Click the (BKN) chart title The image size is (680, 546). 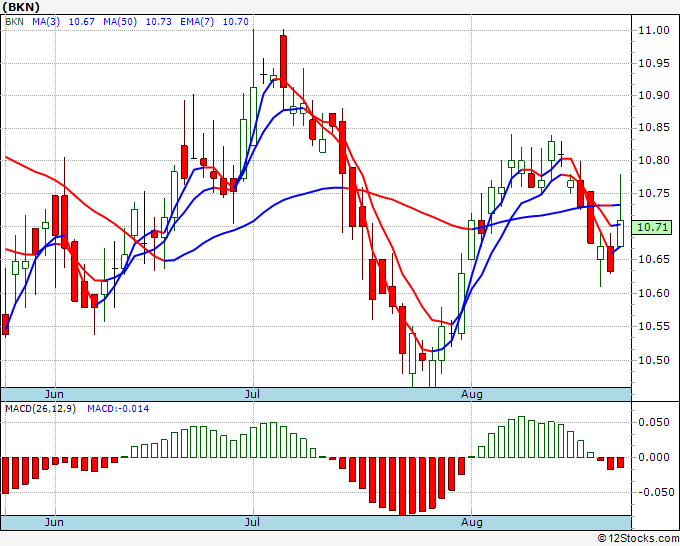(20, 7)
